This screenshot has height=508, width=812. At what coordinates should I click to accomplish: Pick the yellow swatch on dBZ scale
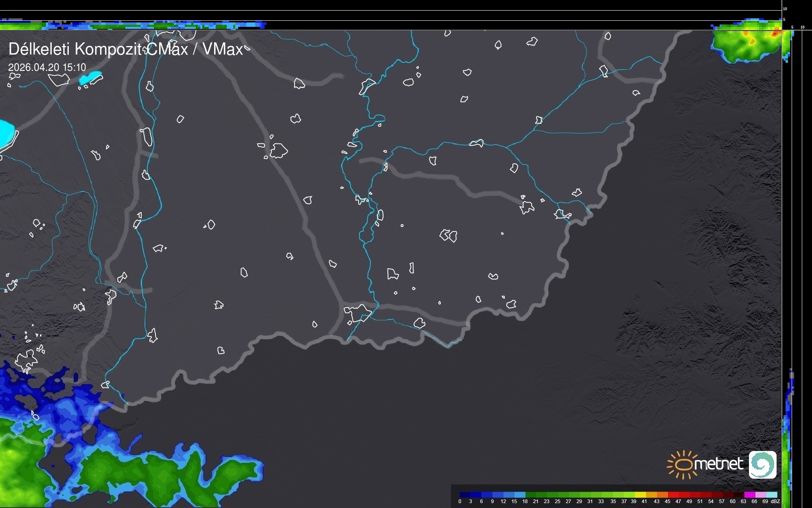pyautogui.click(x=641, y=495)
